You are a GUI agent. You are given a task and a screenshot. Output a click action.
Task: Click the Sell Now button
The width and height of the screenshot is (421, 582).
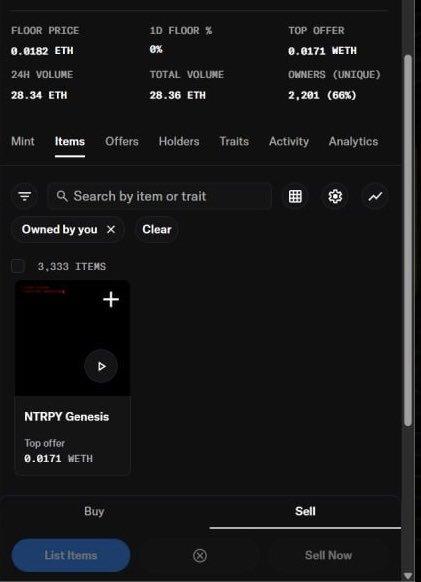328,555
